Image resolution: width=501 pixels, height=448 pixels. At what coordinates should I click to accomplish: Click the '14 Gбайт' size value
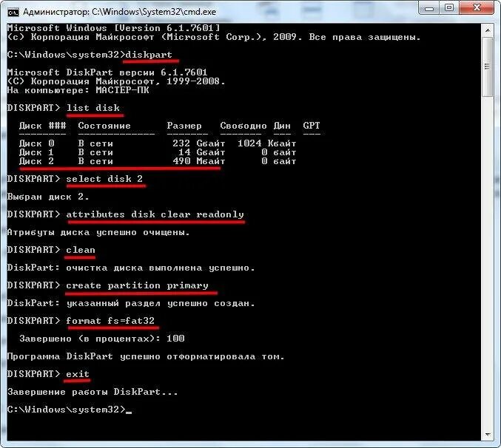pos(201,152)
